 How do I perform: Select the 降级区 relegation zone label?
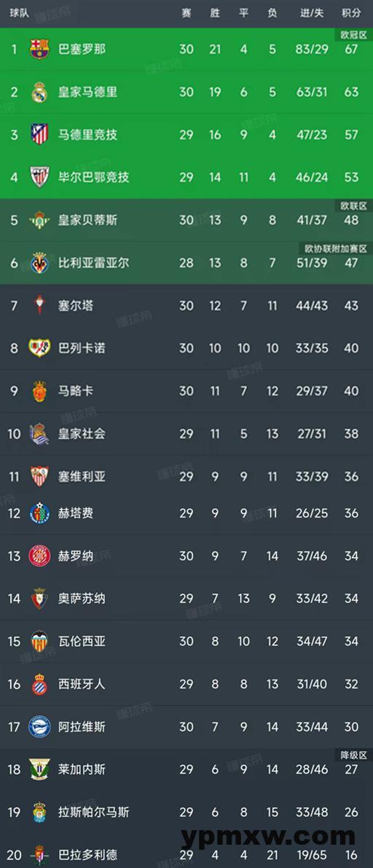353,755
